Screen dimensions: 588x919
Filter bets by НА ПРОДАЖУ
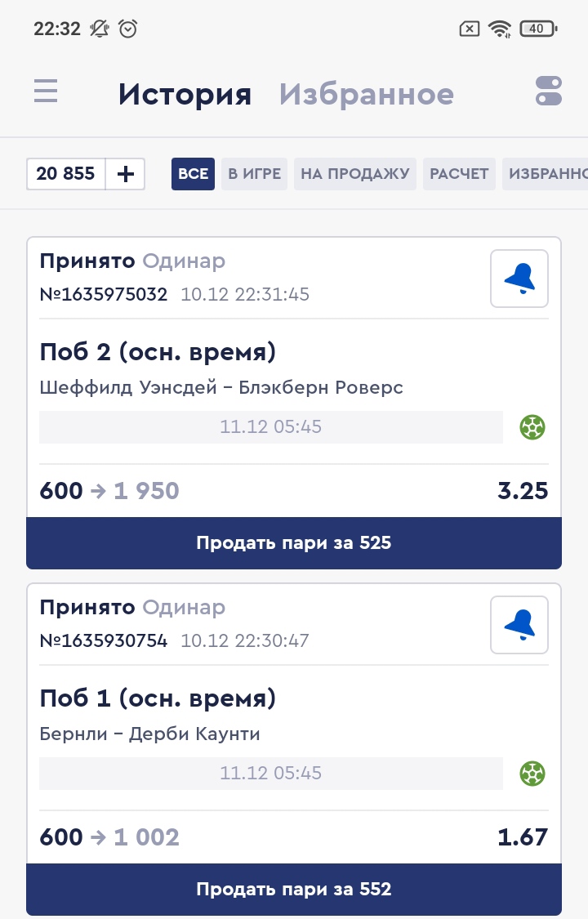click(x=354, y=174)
